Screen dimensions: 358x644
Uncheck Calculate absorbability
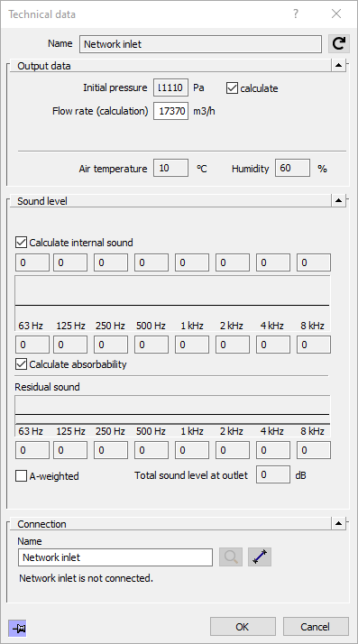point(21,364)
